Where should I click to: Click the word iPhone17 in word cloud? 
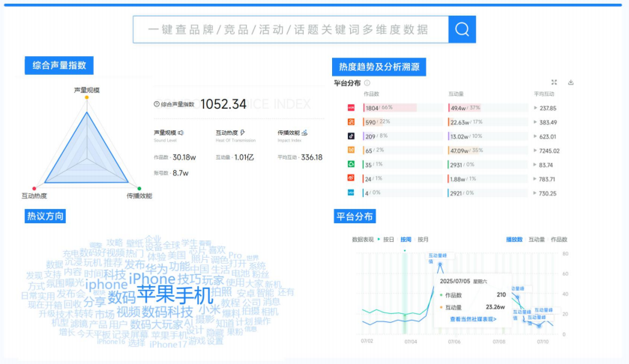click(168, 344)
